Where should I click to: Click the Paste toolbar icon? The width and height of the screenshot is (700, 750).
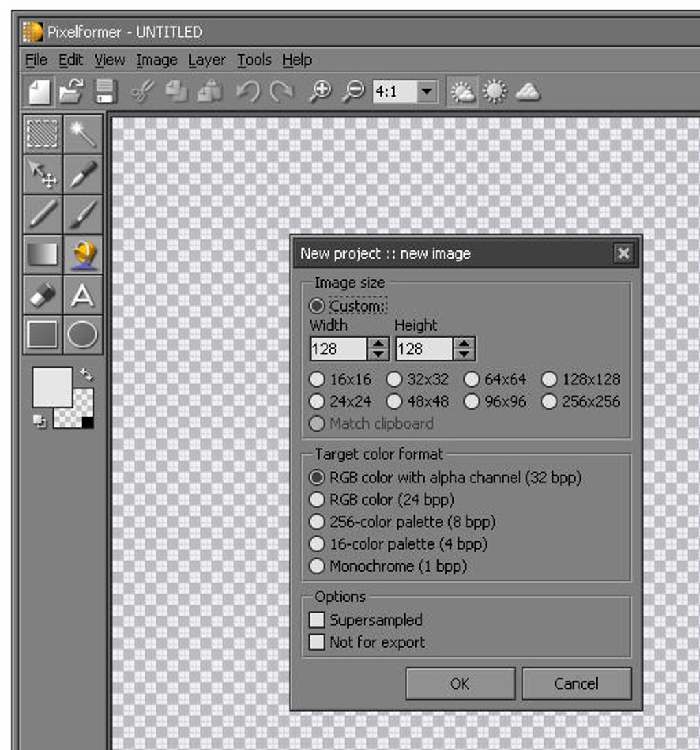pyautogui.click(x=210, y=91)
